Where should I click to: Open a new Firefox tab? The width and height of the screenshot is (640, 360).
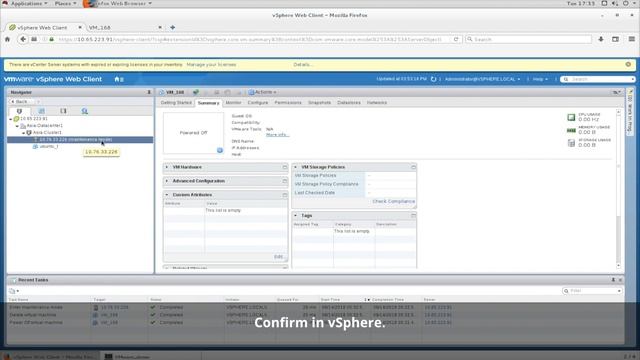click(x=173, y=27)
